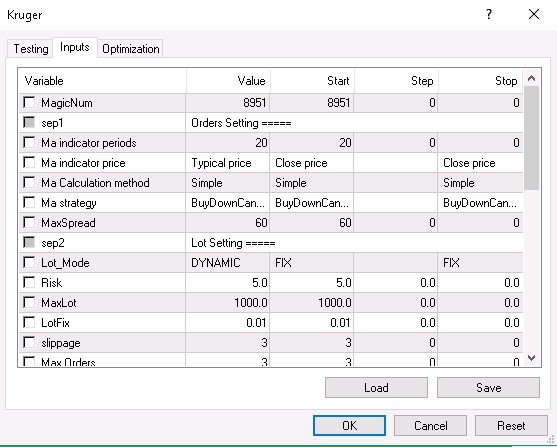Switch to the Testing tab
This screenshot has width=557, height=447.
click(x=31, y=49)
